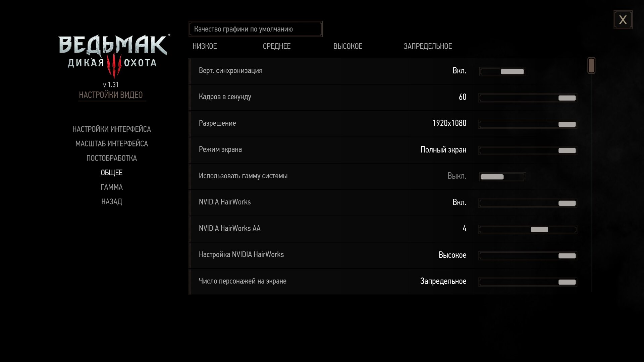Adjust Кадров в секунду slider
The height and width of the screenshot is (362, 644).
(528, 98)
